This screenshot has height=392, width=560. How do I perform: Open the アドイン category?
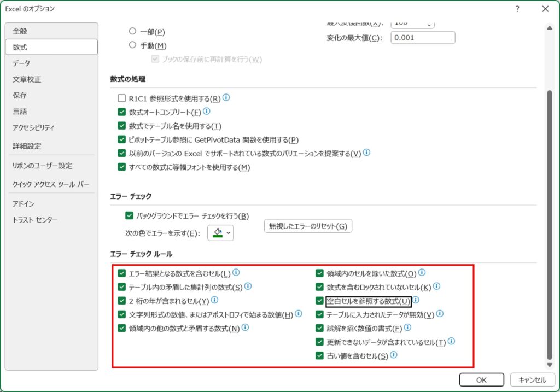coord(51,203)
